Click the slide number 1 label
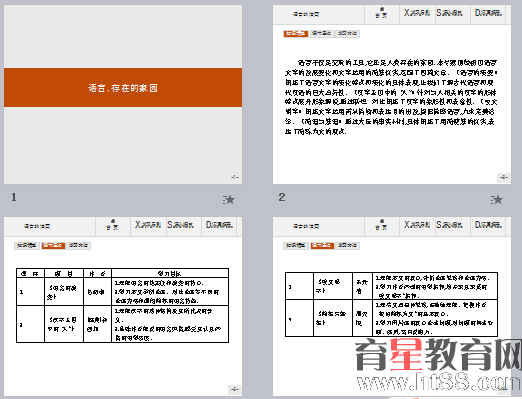 click(14, 197)
